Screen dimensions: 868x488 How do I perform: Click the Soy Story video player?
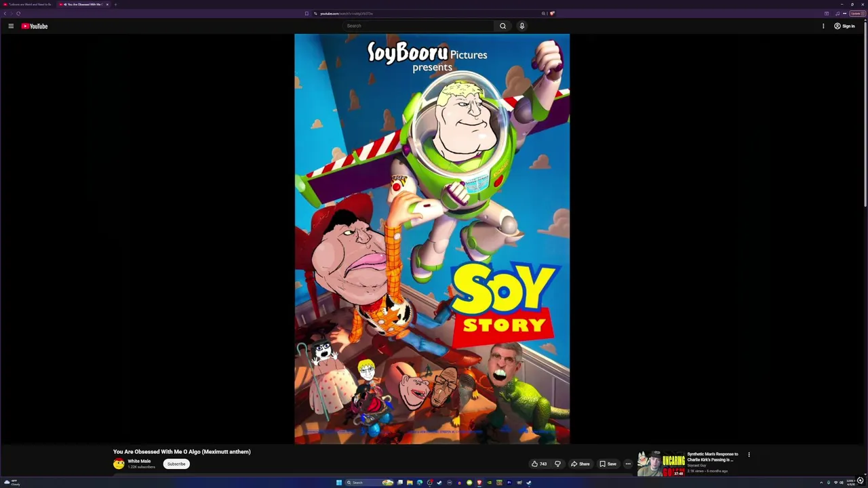[432, 239]
